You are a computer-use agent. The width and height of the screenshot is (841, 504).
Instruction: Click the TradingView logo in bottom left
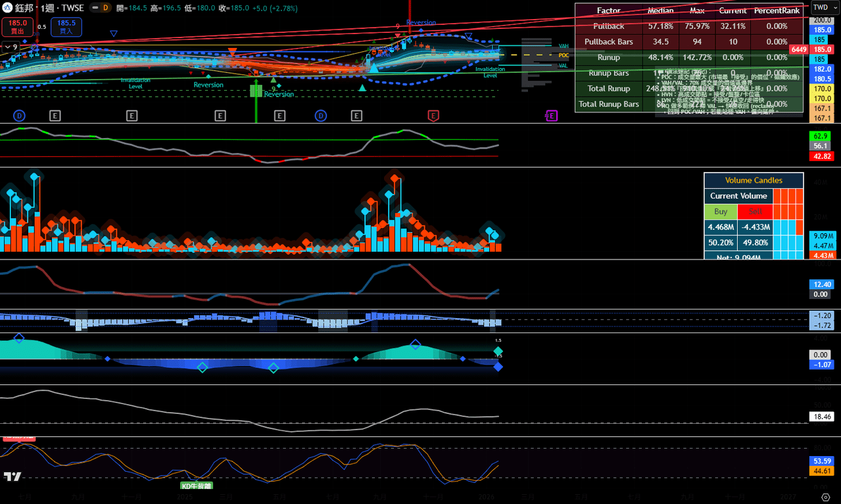(x=12, y=476)
